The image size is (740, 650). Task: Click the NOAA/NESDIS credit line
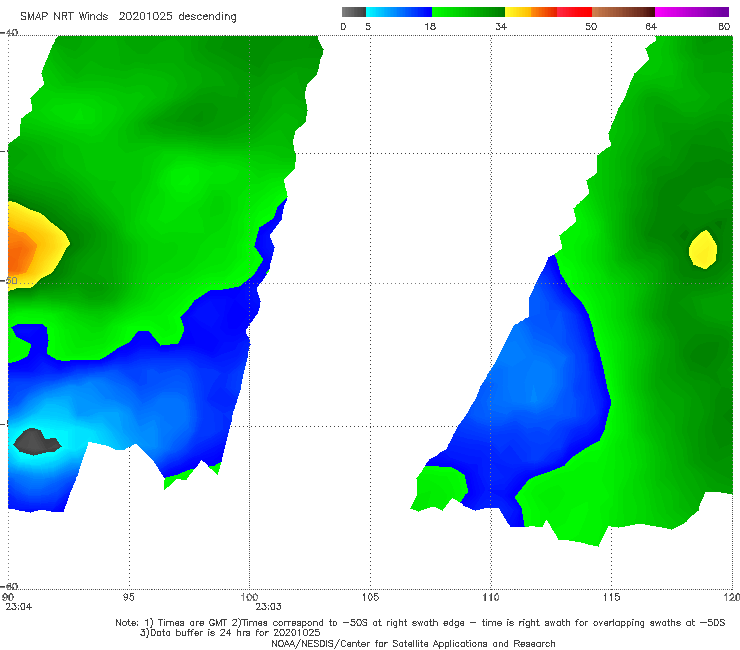(x=413, y=644)
